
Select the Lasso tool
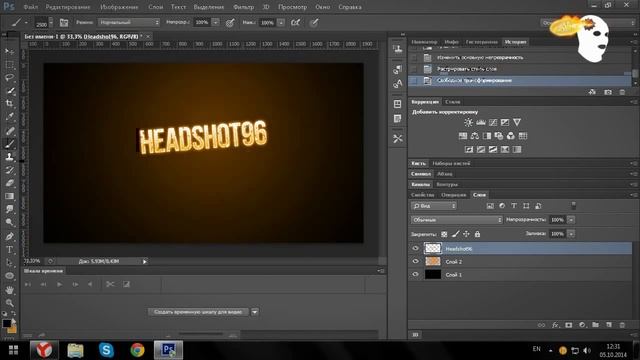tap(9, 78)
